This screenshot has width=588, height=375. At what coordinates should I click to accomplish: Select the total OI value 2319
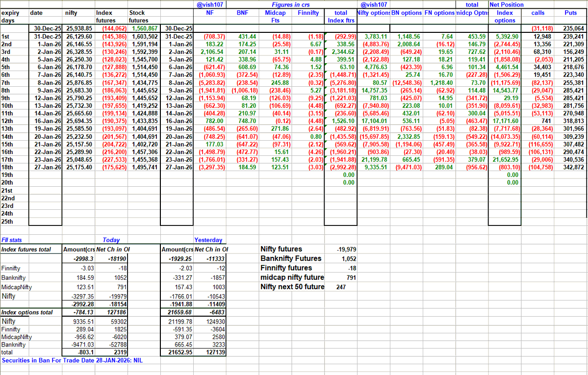pyautogui.click(x=120, y=352)
